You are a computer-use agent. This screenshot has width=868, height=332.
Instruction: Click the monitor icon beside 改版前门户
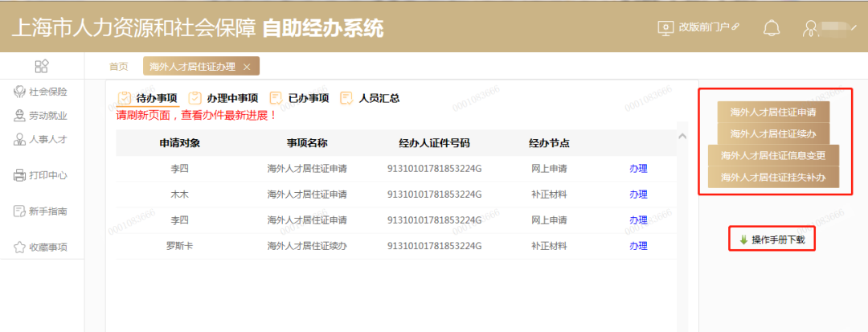click(665, 27)
